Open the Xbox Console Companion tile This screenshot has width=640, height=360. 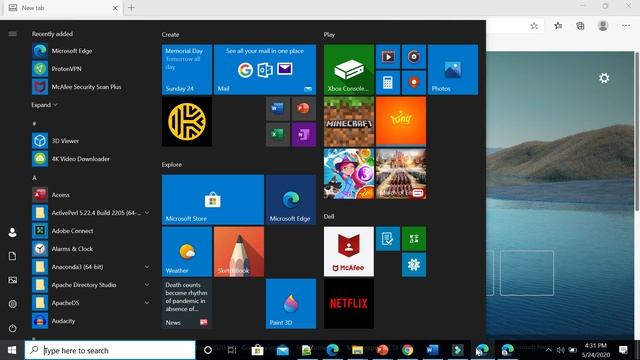[x=349, y=69]
